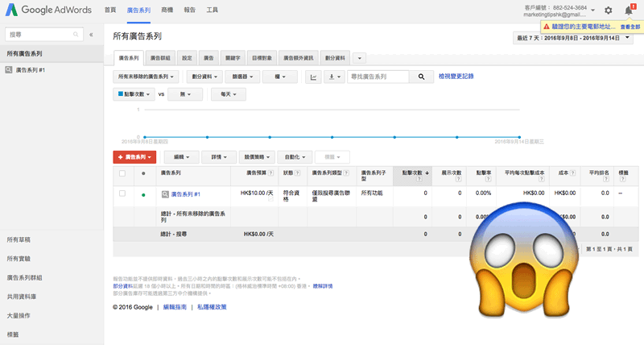Open the 無 comparison metric dropdown
The width and height of the screenshot is (644, 345).
pos(185,94)
